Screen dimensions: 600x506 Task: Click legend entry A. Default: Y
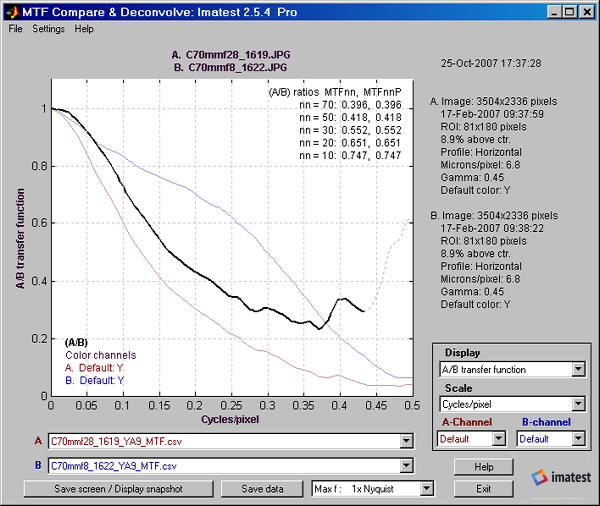point(94,368)
